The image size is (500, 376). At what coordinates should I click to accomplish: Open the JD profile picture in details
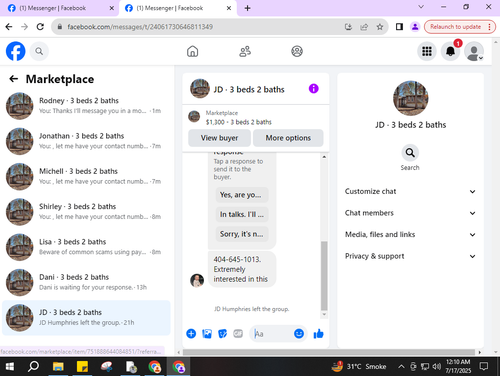click(x=410, y=98)
